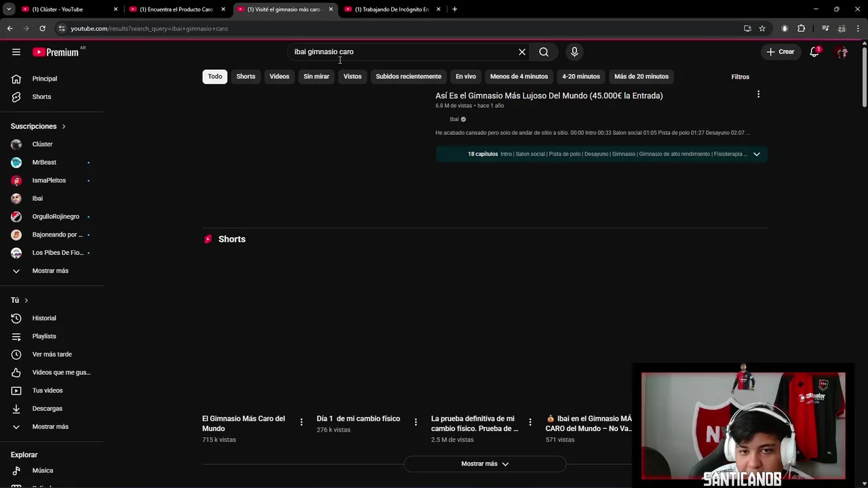The width and height of the screenshot is (868, 488).
Task: Open the account avatar menu
Action: [842, 52]
